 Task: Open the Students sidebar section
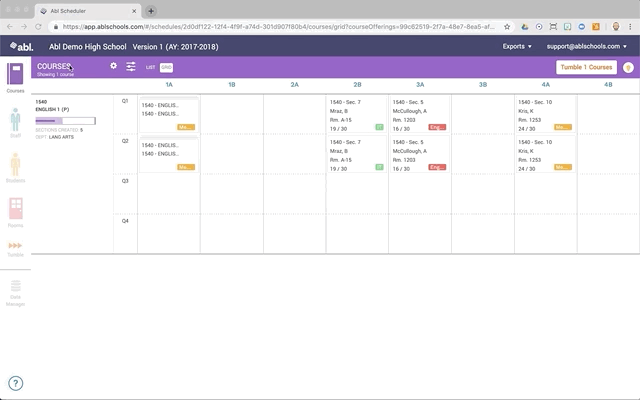point(15,167)
